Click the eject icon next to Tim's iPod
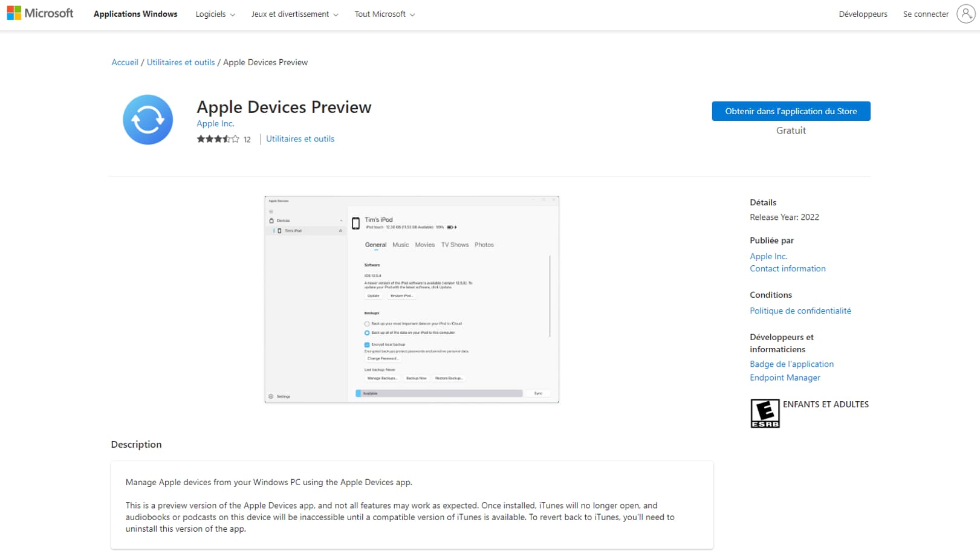 (340, 230)
